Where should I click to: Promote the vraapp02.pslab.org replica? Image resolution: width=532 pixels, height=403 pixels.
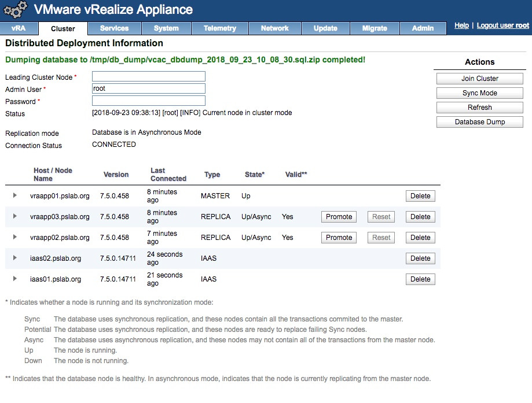[339, 238]
